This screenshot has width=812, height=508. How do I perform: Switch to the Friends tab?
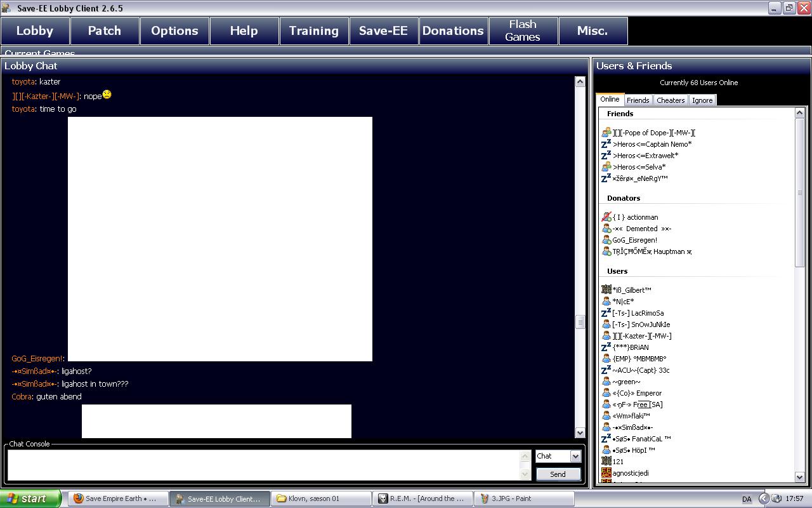click(638, 100)
